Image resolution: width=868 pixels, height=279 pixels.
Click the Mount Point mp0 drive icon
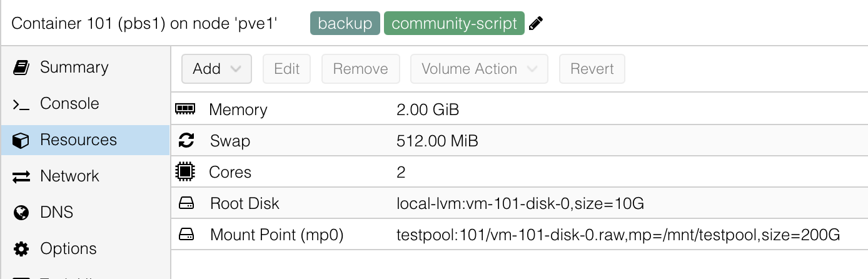click(186, 235)
